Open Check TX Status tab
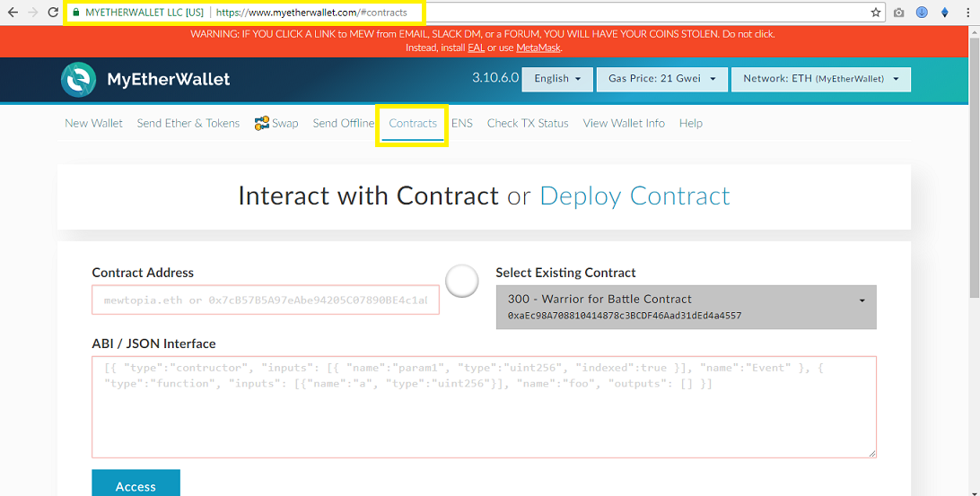Image resolution: width=980 pixels, height=496 pixels. [x=528, y=123]
